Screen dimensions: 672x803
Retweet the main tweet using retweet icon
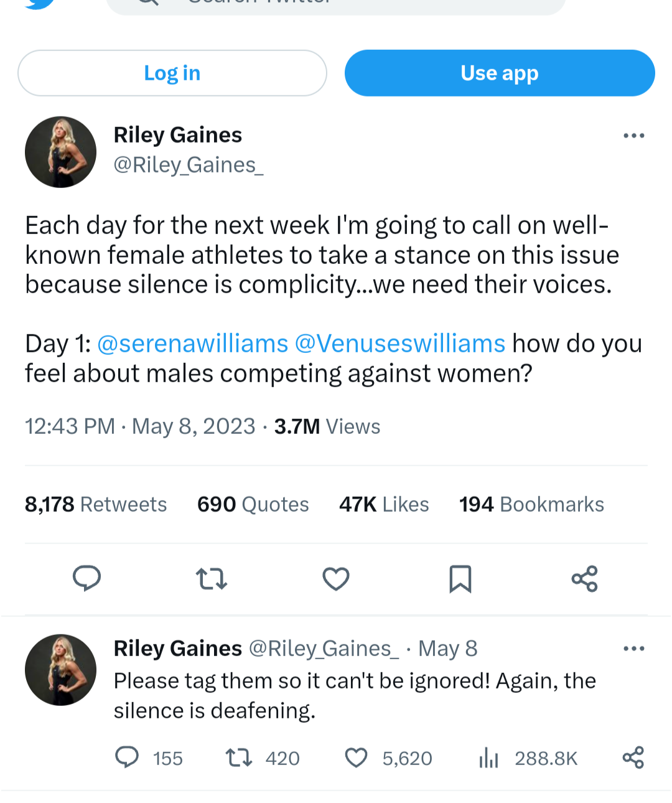(x=212, y=578)
